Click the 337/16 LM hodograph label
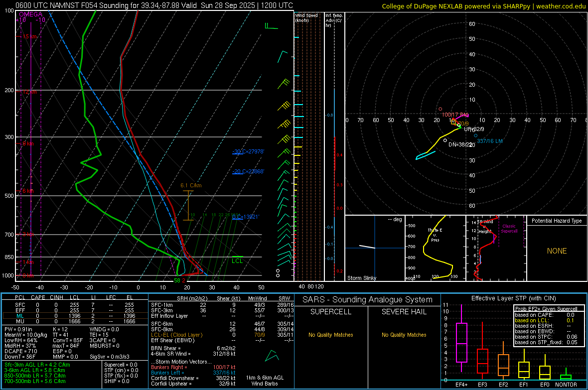The height and width of the screenshot is (390, 588). tap(490, 141)
